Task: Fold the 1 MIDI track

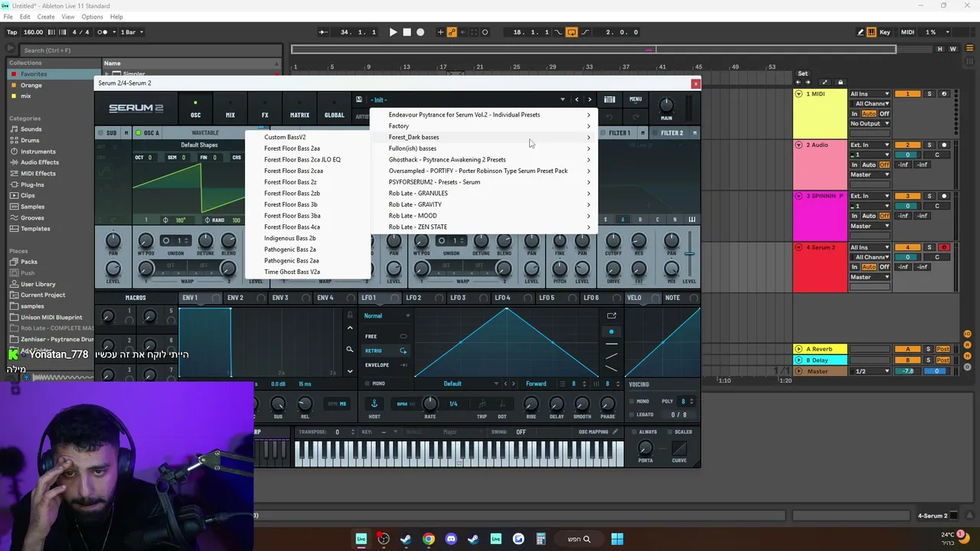Action: pyautogui.click(x=799, y=94)
